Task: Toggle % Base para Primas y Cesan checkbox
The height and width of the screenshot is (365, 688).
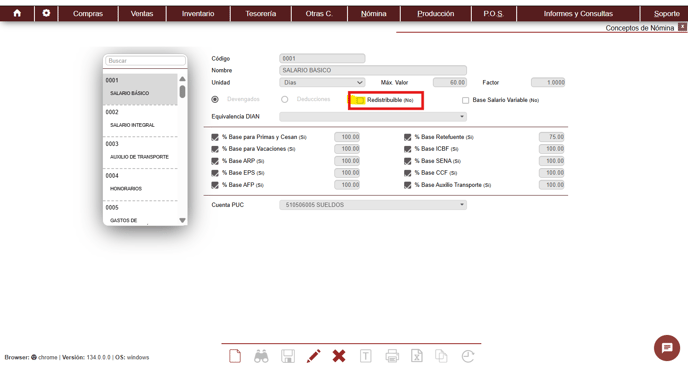Action: pyautogui.click(x=215, y=137)
